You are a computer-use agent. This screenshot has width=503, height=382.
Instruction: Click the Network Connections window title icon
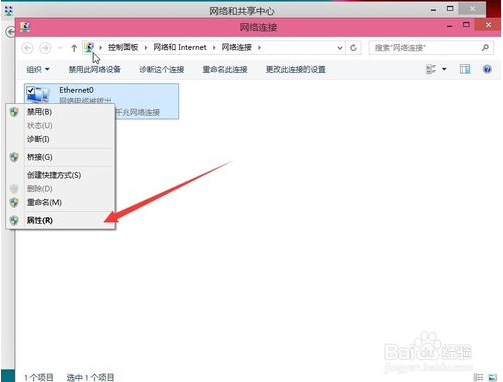[x=25, y=27]
